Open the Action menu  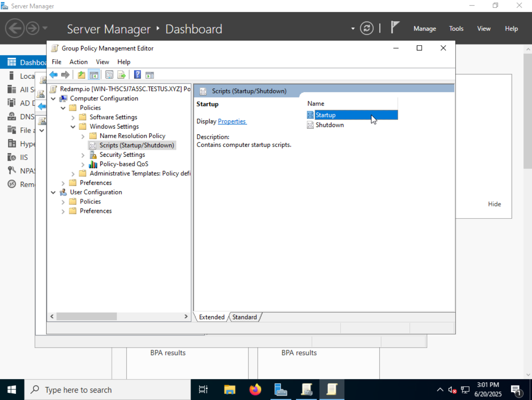point(78,62)
